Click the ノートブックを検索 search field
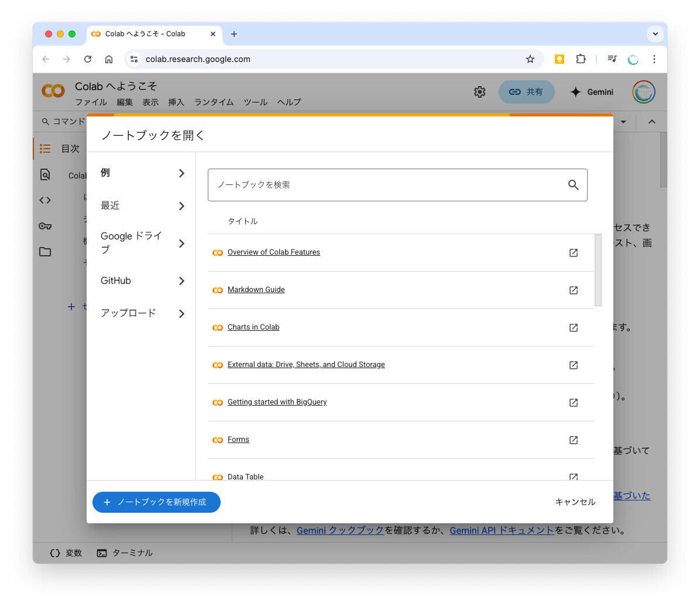The height and width of the screenshot is (607, 700). coord(397,185)
